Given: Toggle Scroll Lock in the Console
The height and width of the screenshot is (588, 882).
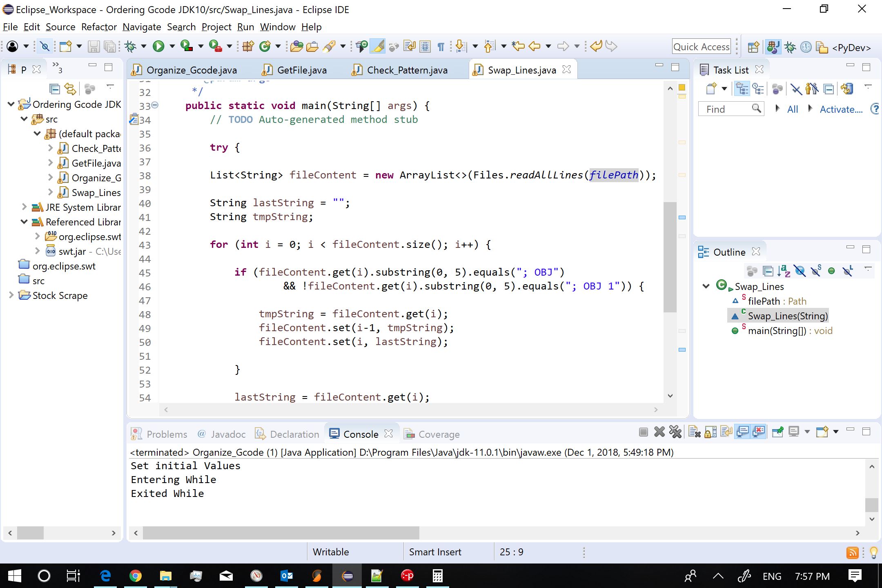Looking at the screenshot, I should pos(710,432).
